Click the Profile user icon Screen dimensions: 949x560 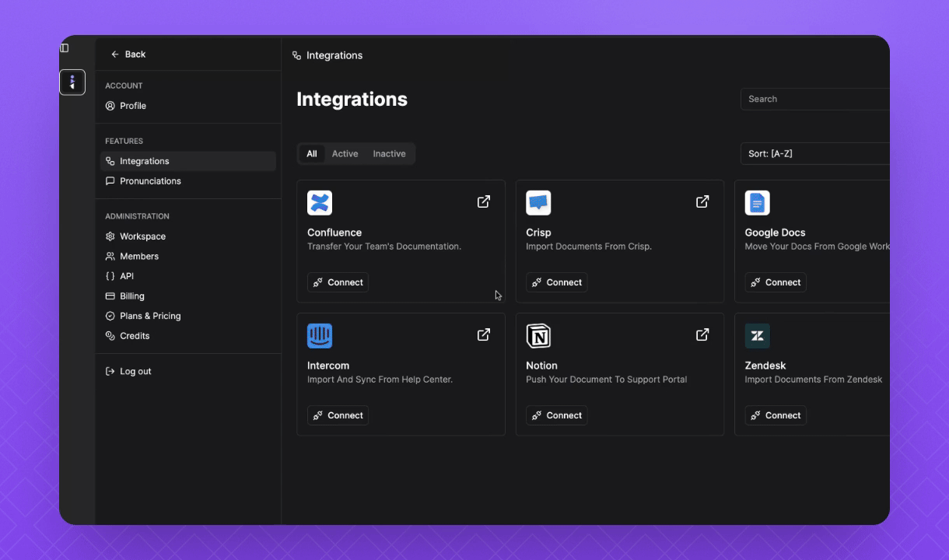coord(110,106)
